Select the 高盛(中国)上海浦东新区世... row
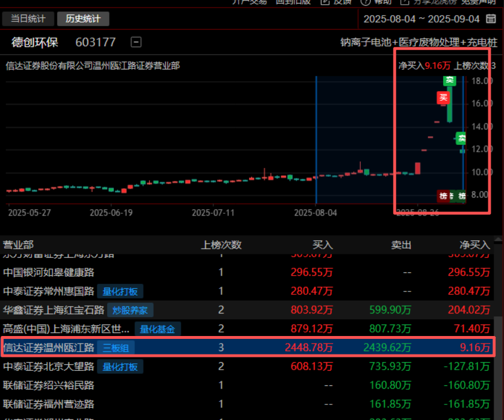 [247, 328]
